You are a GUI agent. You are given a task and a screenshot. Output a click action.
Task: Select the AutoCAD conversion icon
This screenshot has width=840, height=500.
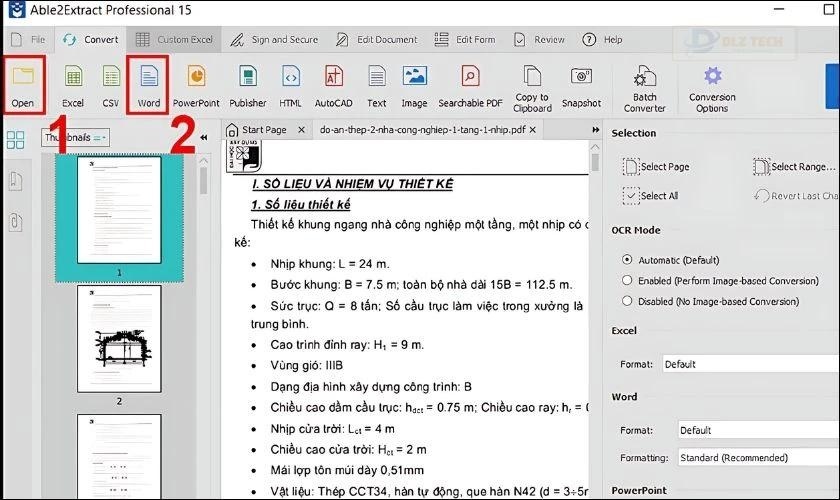point(334,77)
